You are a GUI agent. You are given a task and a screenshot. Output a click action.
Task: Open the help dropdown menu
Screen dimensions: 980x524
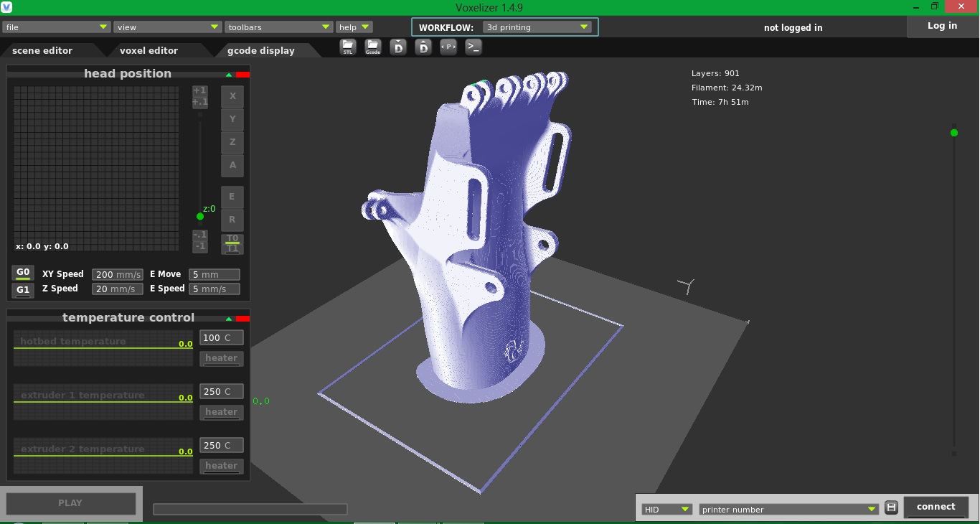[x=354, y=27]
